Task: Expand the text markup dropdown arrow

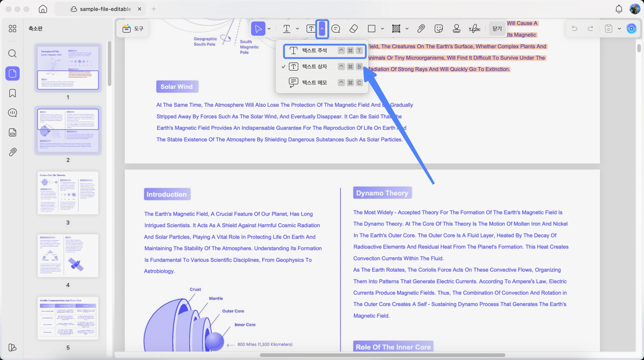Action: tap(297, 29)
